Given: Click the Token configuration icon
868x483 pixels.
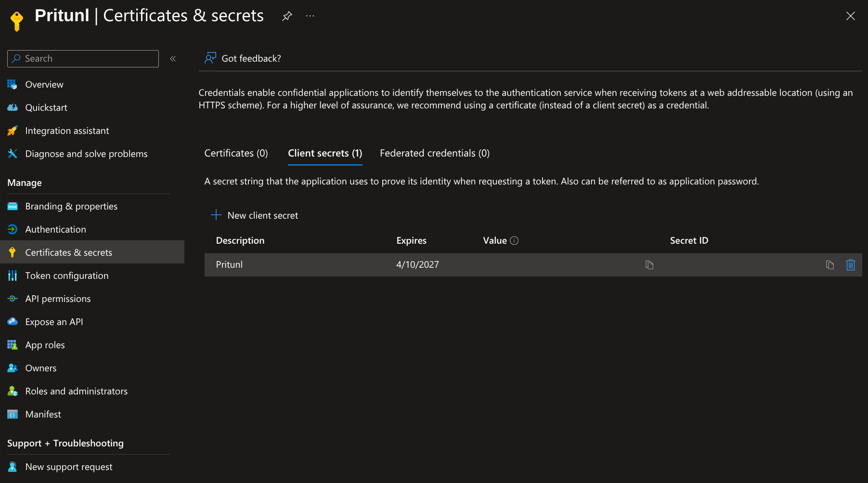Looking at the screenshot, I should tap(13, 276).
